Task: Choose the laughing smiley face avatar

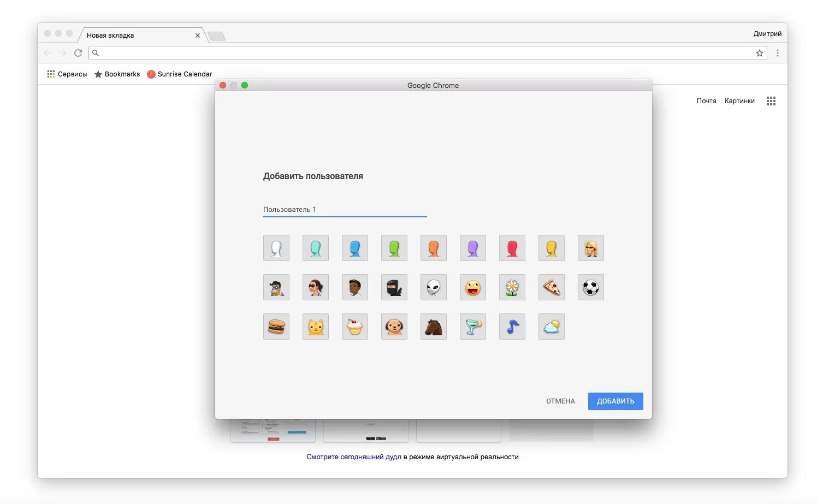Action: pyautogui.click(x=473, y=287)
